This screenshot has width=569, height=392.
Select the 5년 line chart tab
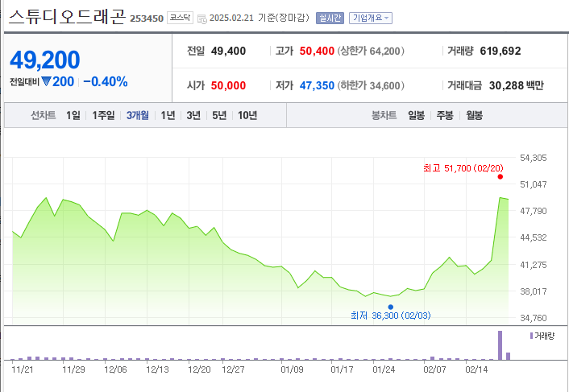[219, 116]
